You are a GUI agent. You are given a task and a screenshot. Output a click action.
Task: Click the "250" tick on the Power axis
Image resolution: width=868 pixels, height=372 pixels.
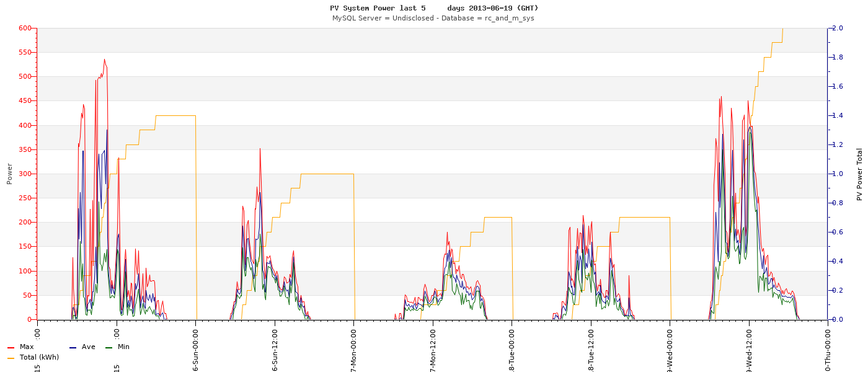pos(25,198)
